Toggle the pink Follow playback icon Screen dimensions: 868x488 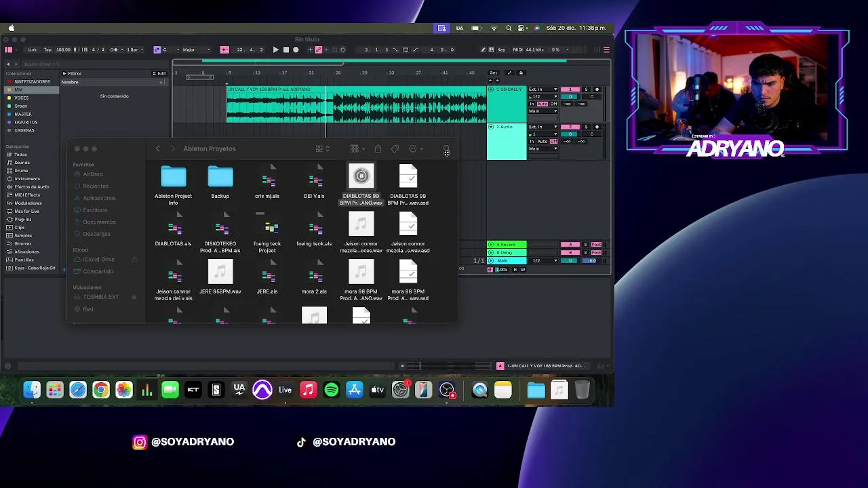click(224, 49)
